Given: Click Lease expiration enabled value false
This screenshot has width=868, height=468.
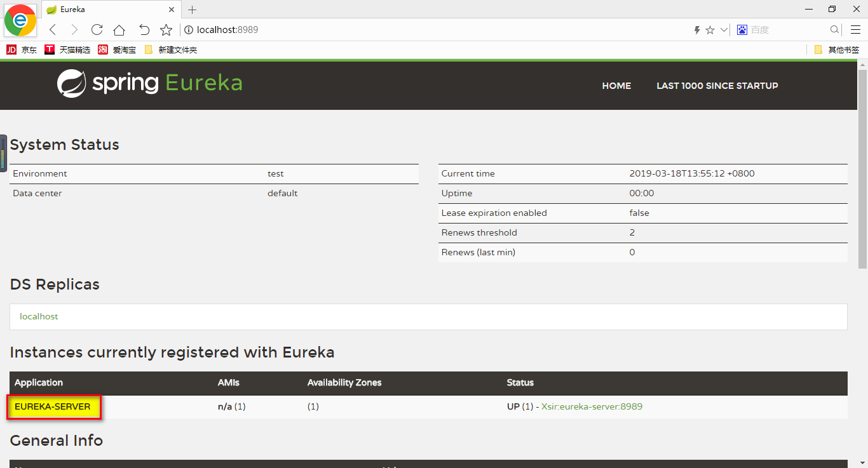Looking at the screenshot, I should [639, 213].
